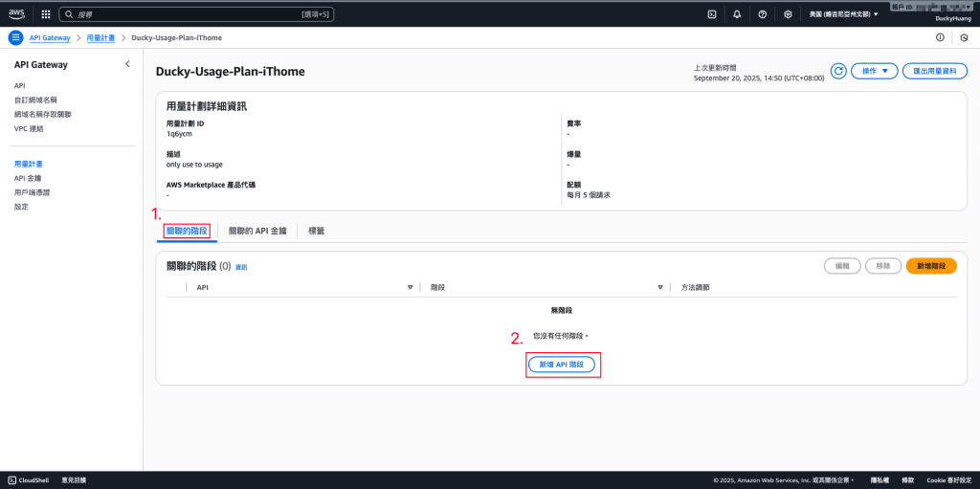
Task: Click the 新增 API 階段 button
Action: coord(561,364)
